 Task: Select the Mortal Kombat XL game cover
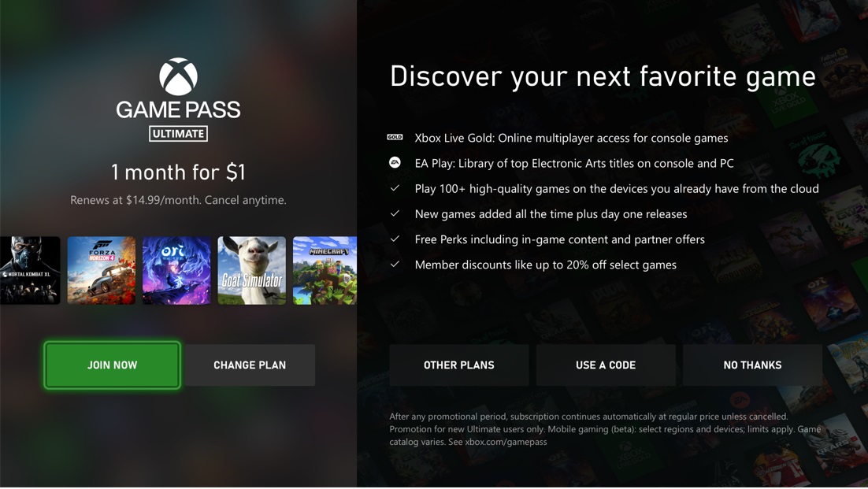point(30,271)
